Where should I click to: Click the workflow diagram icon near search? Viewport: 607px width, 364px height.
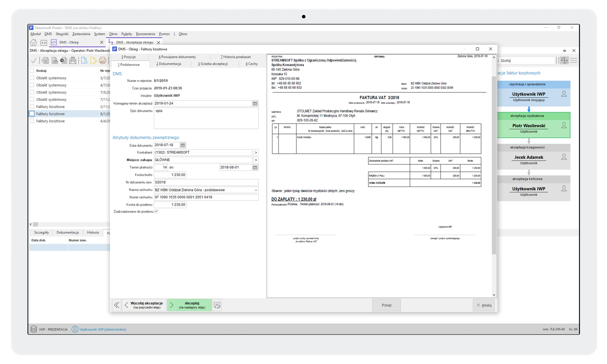(x=564, y=60)
